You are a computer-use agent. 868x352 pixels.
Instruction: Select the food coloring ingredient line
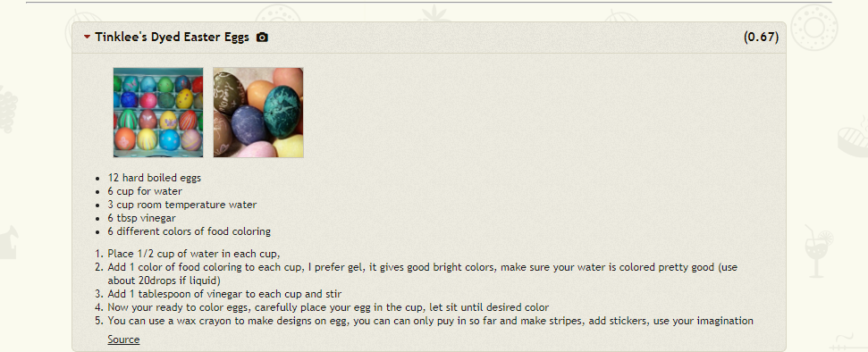[190, 231]
